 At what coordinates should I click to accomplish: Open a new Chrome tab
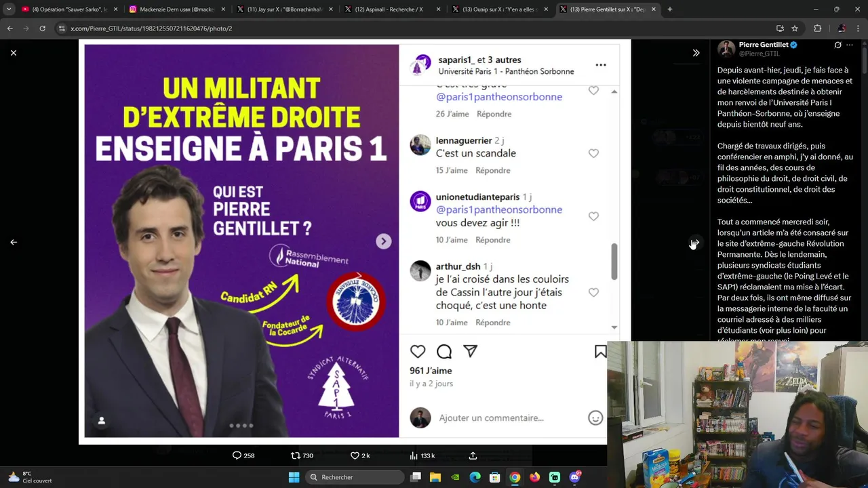[x=670, y=9]
